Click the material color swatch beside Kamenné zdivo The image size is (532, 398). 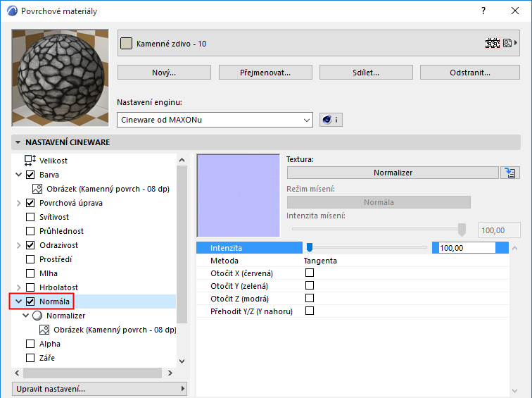(x=126, y=44)
